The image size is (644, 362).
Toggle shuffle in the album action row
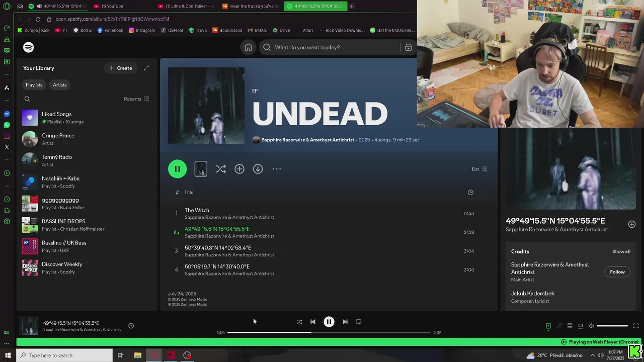[220, 169]
